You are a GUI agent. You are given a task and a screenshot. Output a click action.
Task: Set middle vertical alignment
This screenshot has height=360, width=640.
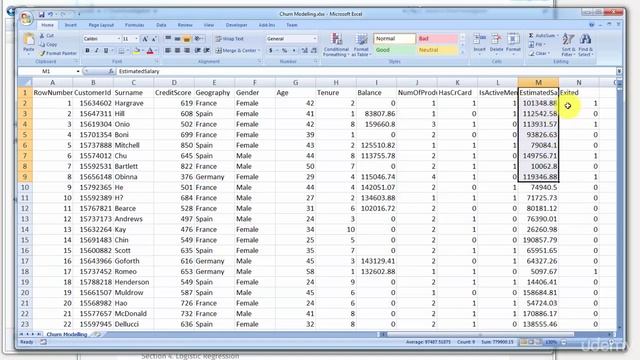(177, 38)
